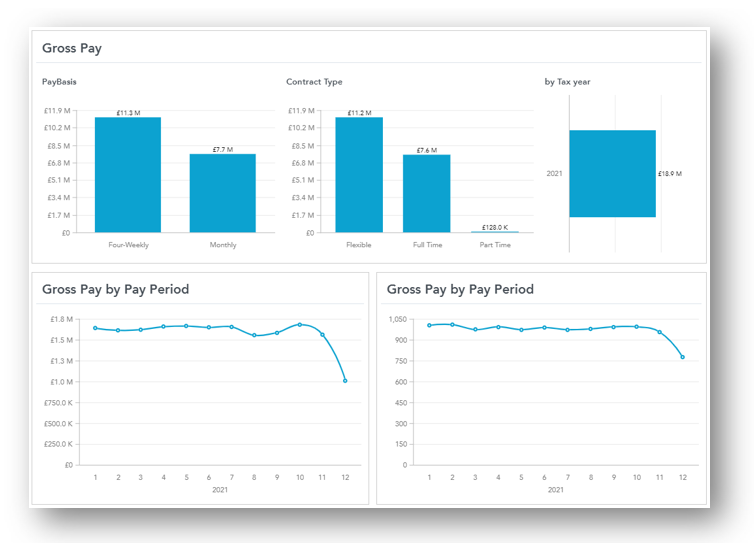Click period 12 point on £-axis line chart
The image size is (754, 543).
tap(345, 380)
